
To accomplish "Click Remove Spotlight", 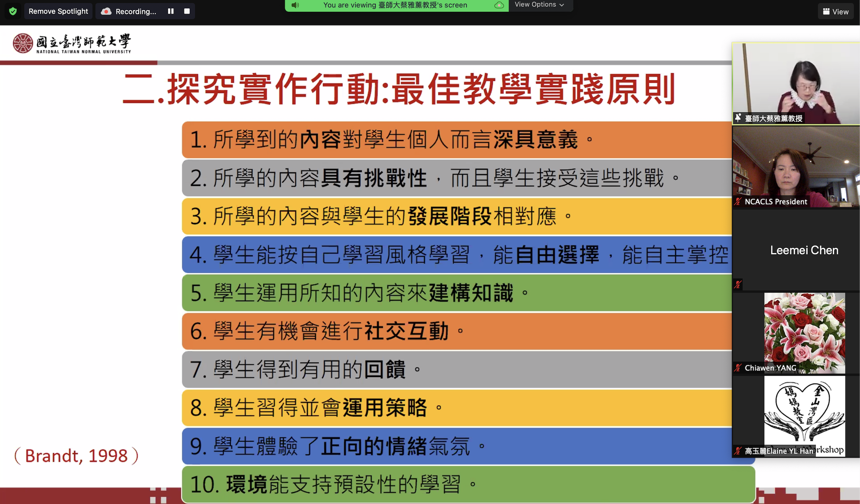I will 58,11.
